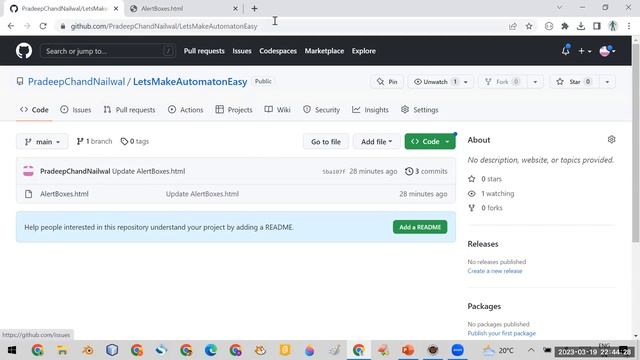640x360 pixels.
Task: Click the Fork button
Action: (x=502, y=82)
